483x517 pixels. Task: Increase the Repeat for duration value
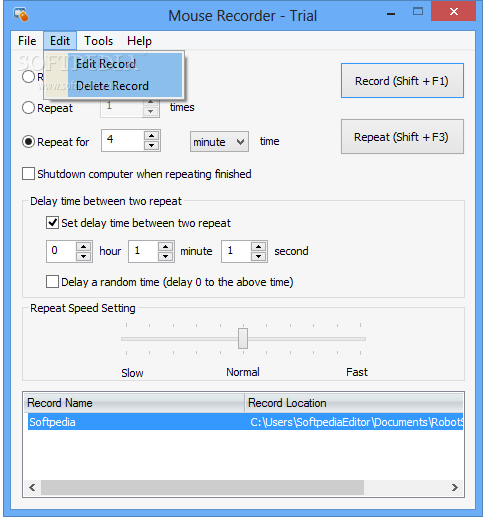[x=152, y=136]
